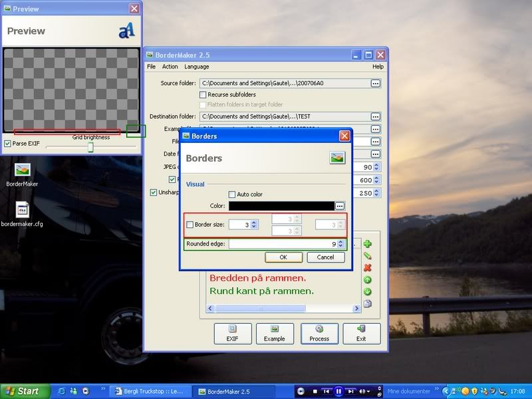Screen dimensions: 532x399
Task: Decrease the enabled Border size spinner value
Action: point(254,227)
